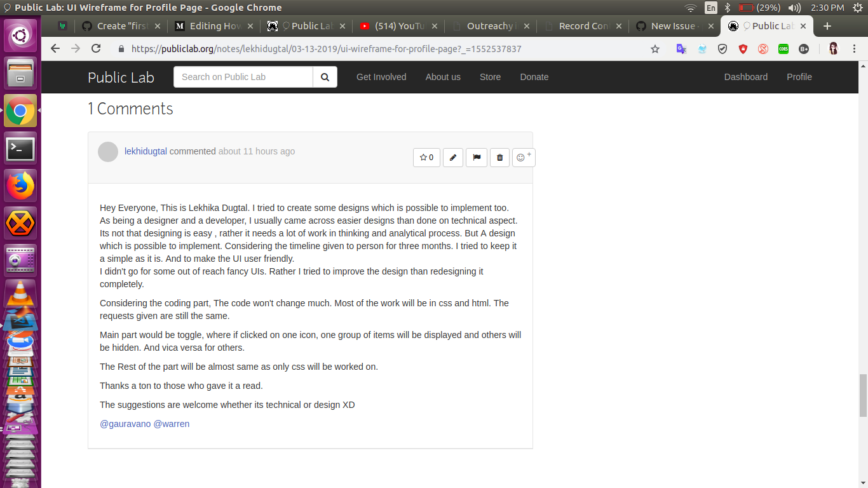Flag the comment as spam

coord(477,158)
